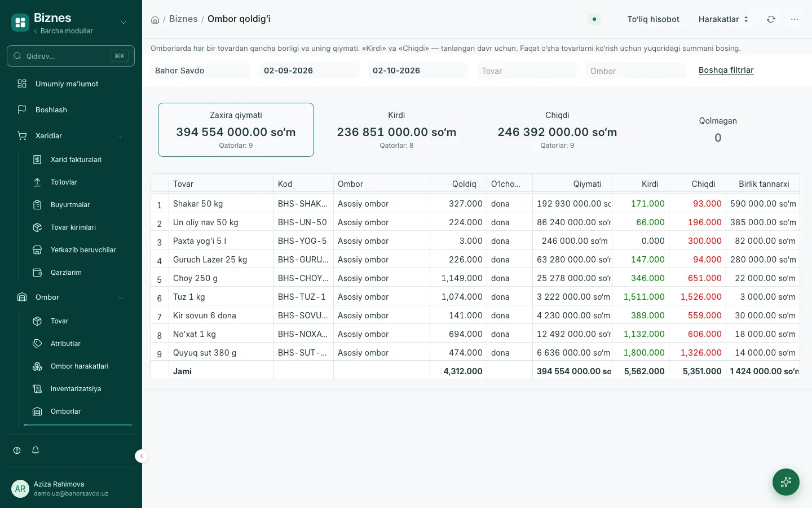Select the Chiqdi summary card
The image size is (812, 508).
[557, 130]
